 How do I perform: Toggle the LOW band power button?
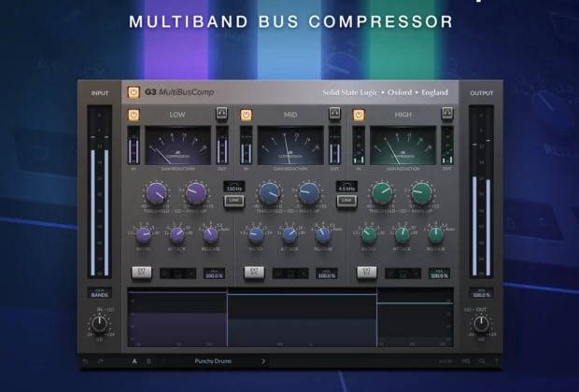click(134, 115)
